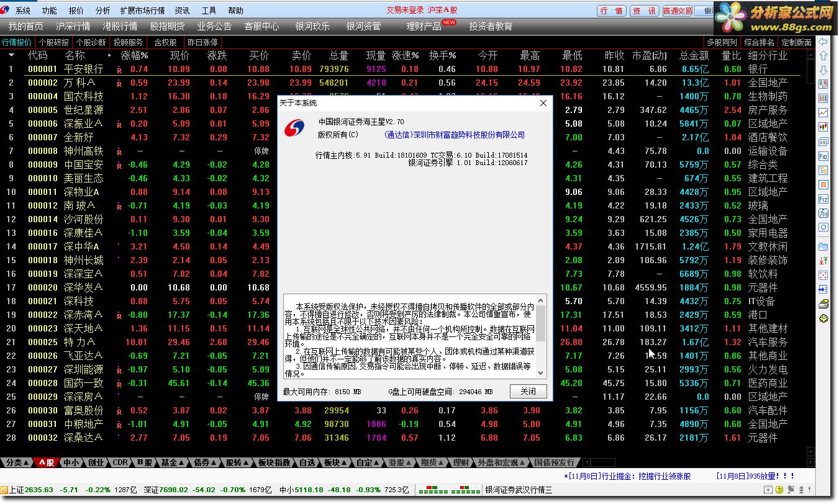The image size is (839, 504).
Task: Click the 普通交易 button
Action: click(x=678, y=11)
